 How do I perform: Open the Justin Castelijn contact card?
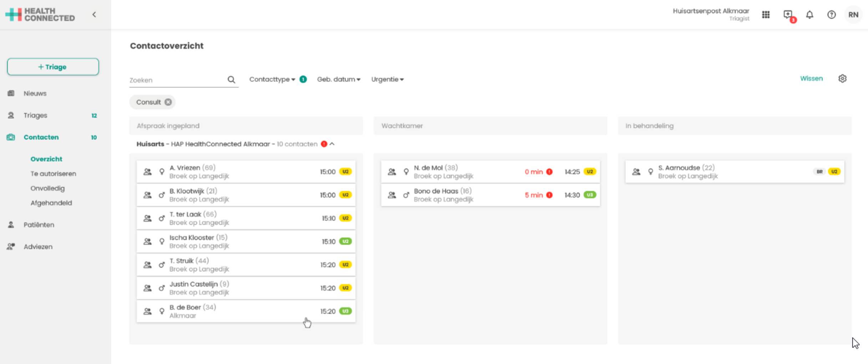[x=246, y=288]
